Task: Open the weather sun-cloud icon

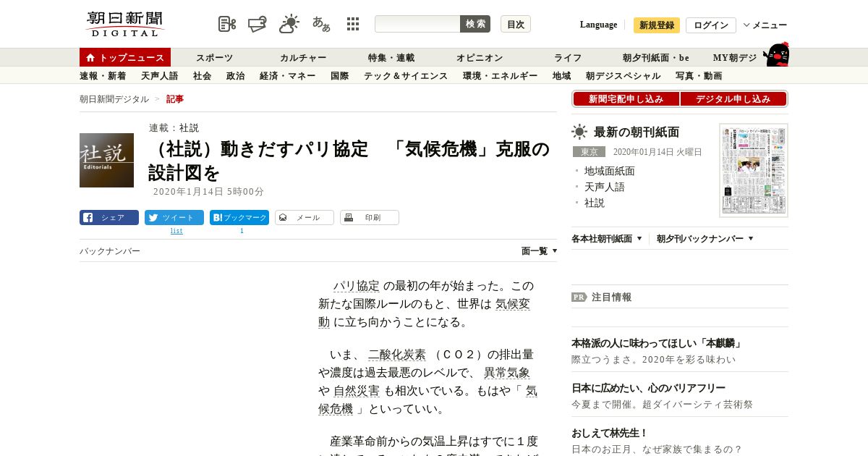Action: [289, 24]
